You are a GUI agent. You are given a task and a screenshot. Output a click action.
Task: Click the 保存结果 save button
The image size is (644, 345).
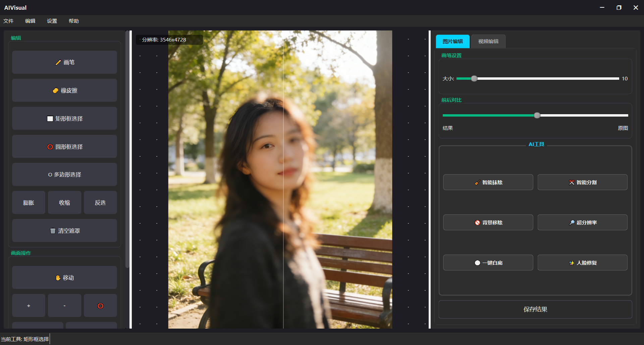pyautogui.click(x=535, y=309)
